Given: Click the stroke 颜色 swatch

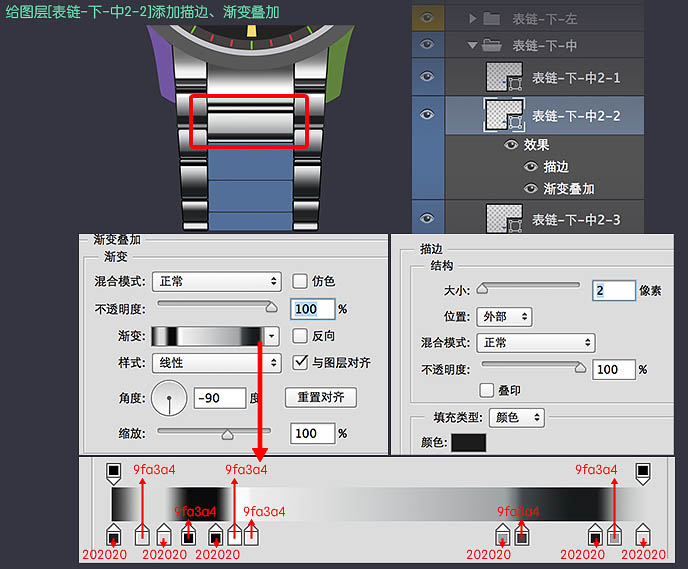Looking at the screenshot, I should [468, 443].
